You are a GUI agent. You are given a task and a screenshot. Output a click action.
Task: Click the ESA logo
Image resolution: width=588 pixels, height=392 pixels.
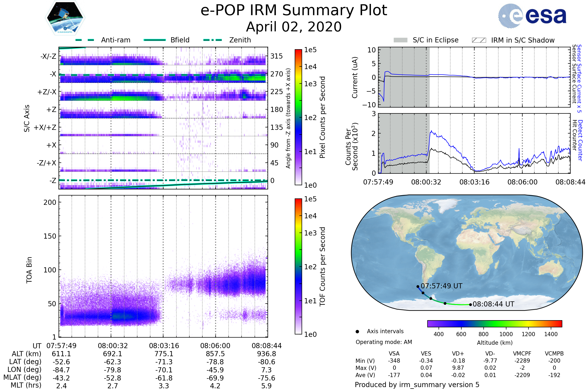(532, 16)
